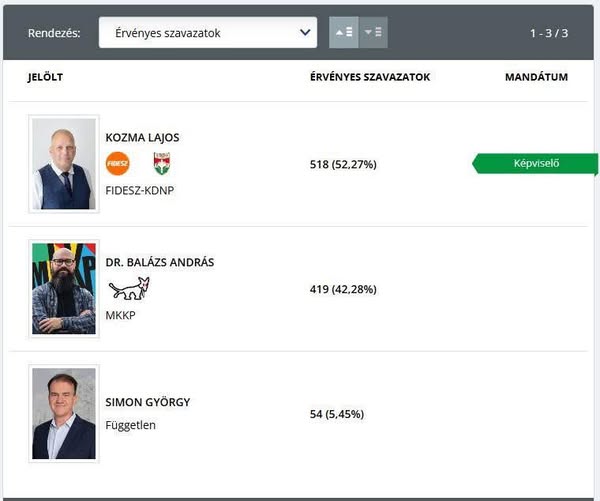The width and height of the screenshot is (600, 501).
Task: Click the MKKP two-tailed dog logo
Action: (x=129, y=289)
